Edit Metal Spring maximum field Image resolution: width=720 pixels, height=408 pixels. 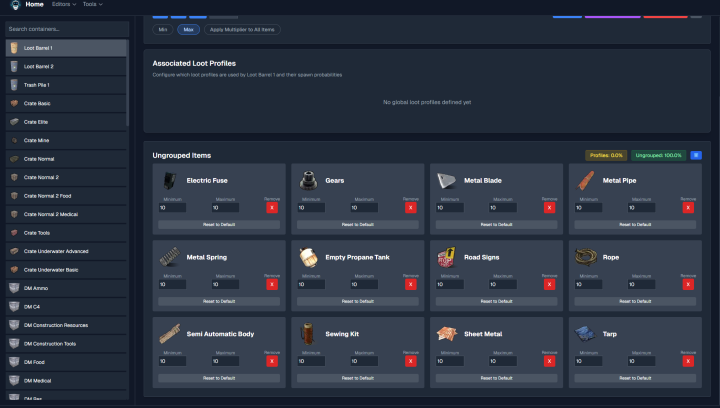(225, 285)
